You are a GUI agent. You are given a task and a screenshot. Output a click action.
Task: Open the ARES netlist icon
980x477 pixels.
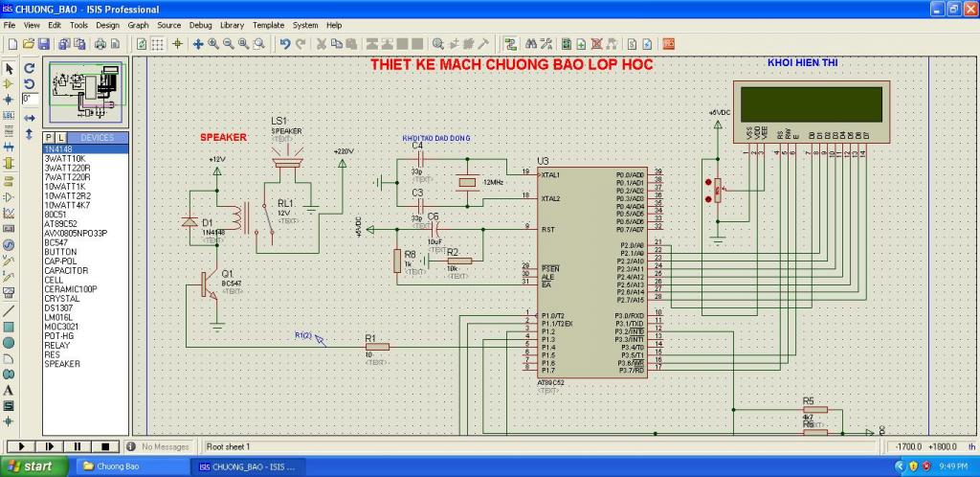668,44
